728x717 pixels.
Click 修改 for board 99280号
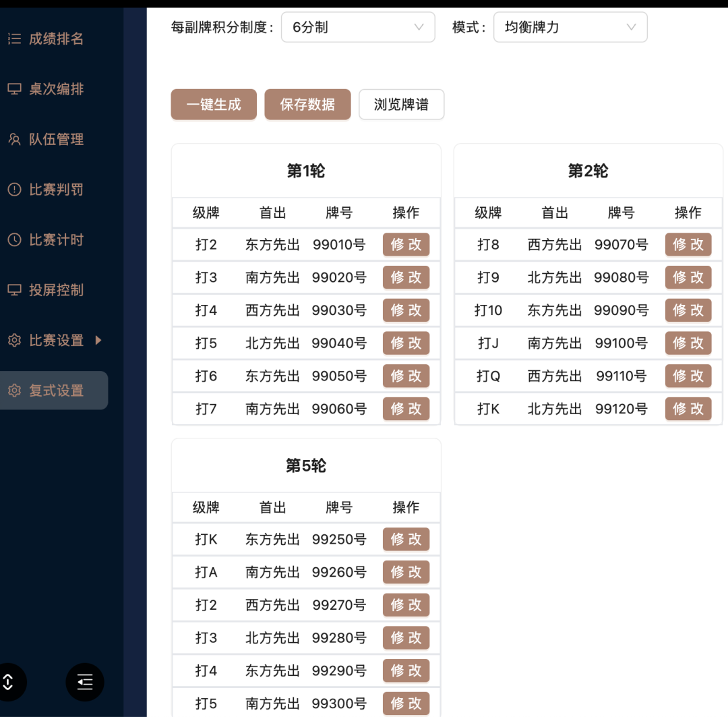(x=406, y=637)
